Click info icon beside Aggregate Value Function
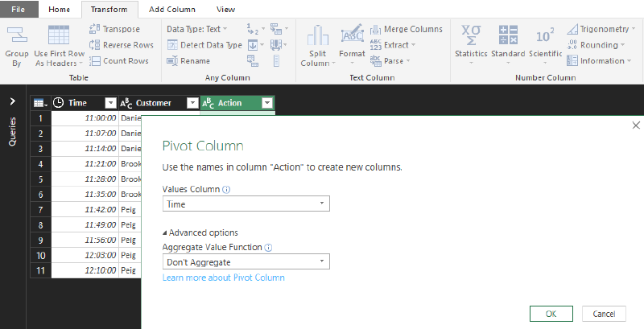Image resolution: width=644 pixels, height=329 pixels. pyautogui.click(x=268, y=248)
